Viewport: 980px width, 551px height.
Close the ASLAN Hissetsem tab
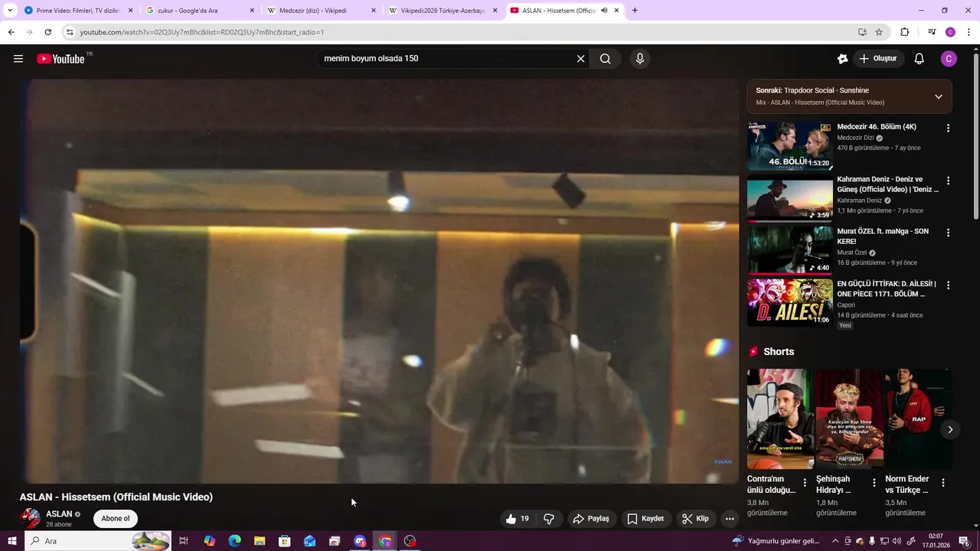coord(616,11)
